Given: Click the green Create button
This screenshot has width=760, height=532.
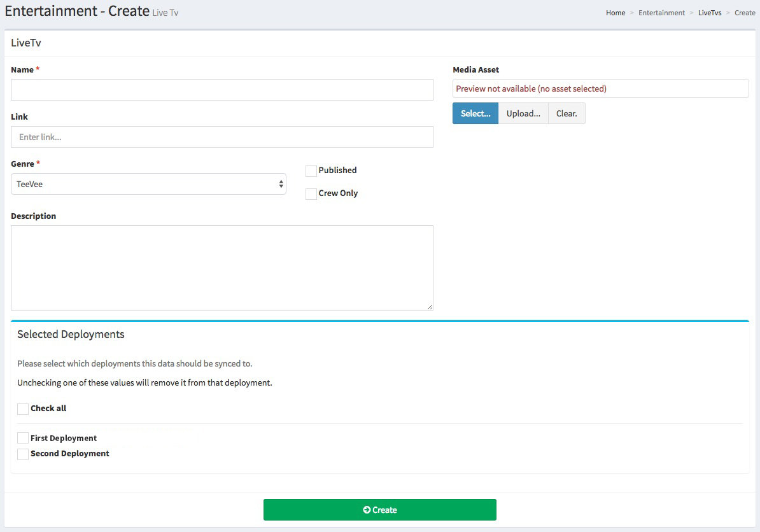Looking at the screenshot, I should pos(379,510).
